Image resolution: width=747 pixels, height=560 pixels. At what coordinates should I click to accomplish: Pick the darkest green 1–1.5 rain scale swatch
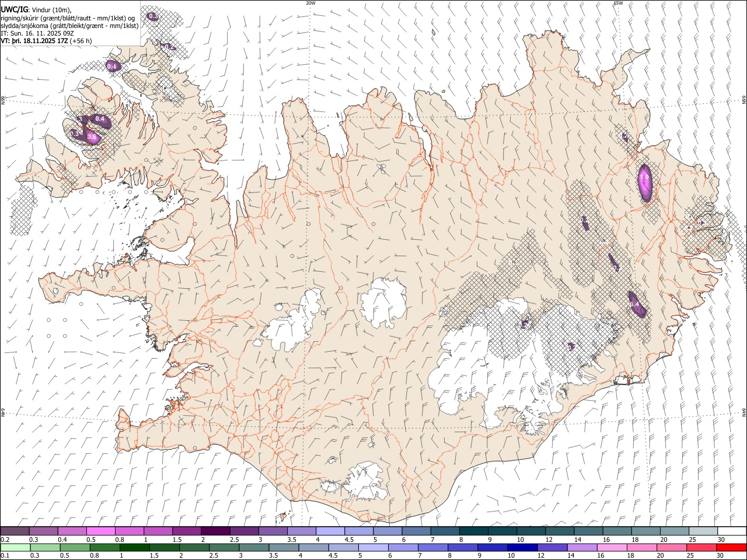tap(134, 548)
